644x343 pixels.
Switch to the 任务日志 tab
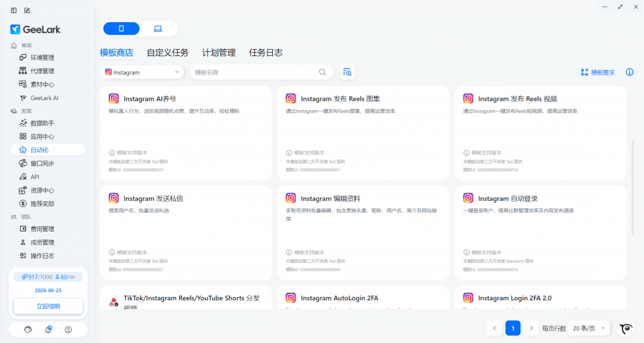[x=265, y=53]
